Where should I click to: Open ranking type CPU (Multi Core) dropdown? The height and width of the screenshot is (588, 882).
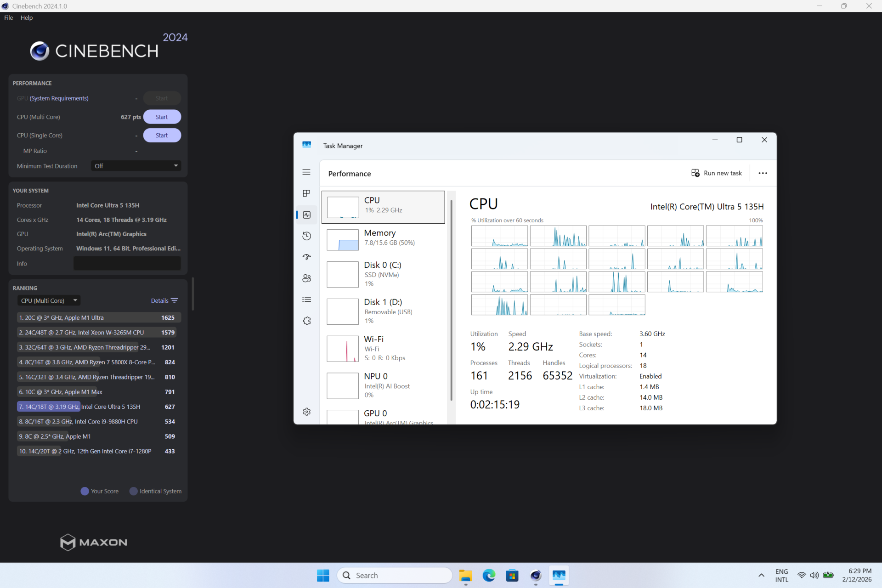tap(49, 300)
